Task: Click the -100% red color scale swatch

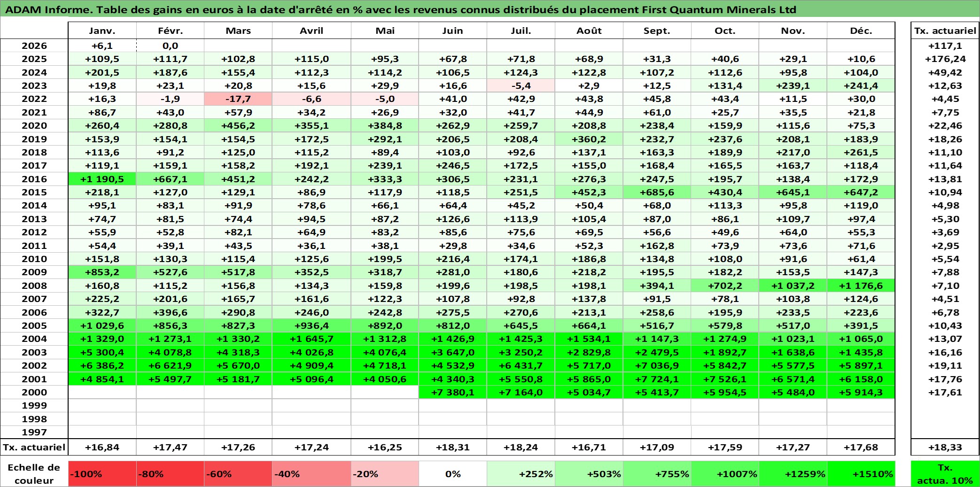Action: pos(102,474)
